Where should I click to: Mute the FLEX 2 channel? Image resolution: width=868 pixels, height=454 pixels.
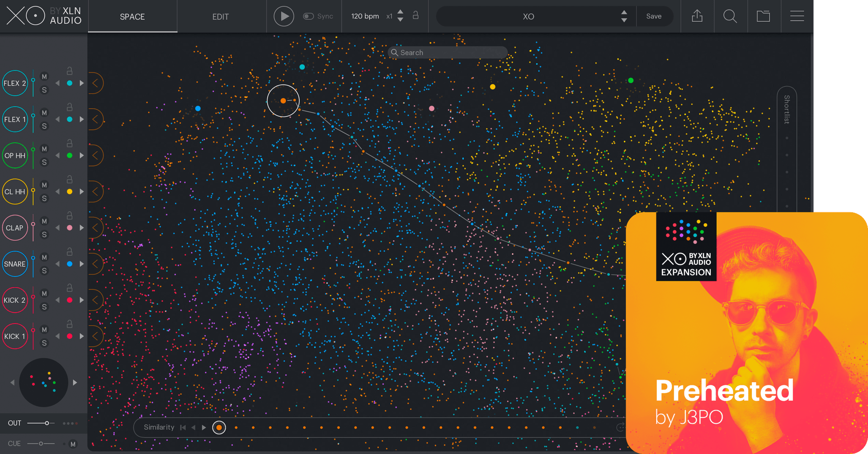tap(44, 77)
